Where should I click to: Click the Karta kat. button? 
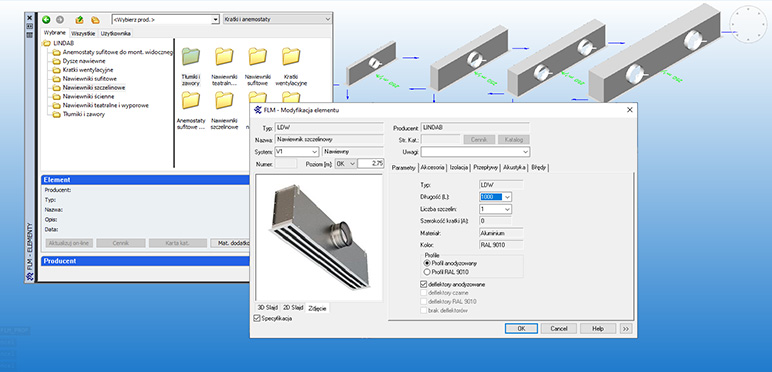[x=178, y=243]
